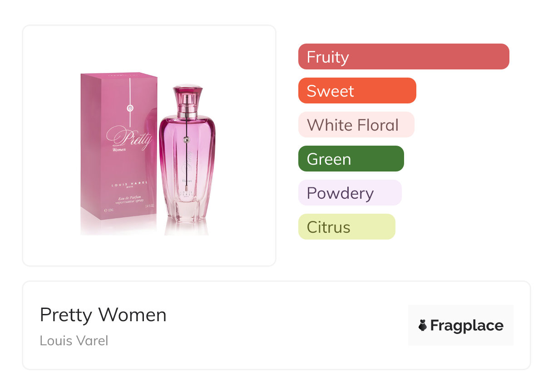Click the Fruity accord bar
The width and height of the screenshot is (553, 392).
click(x=403, y=57)
